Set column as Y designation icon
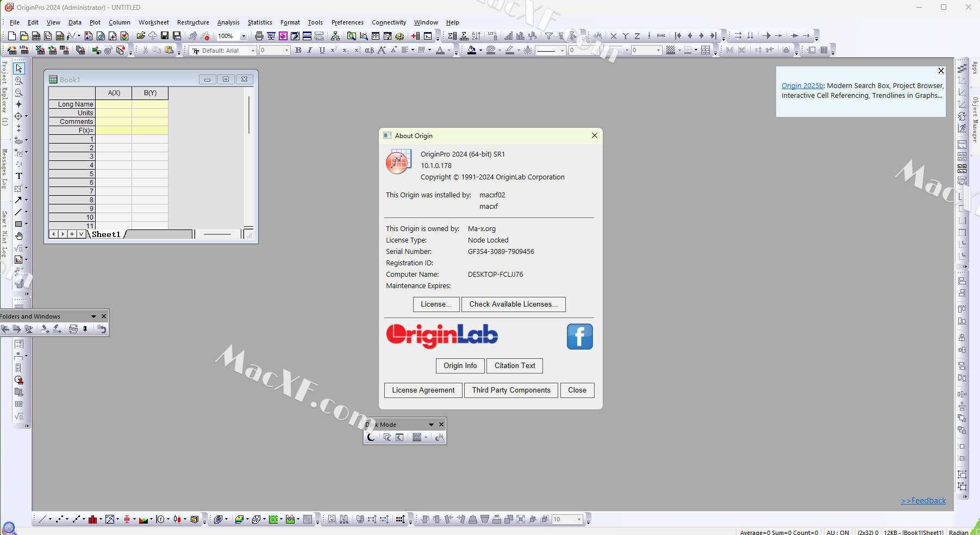Image resolution: width=980 pixels, height=535 pixels. coord(626,36)
